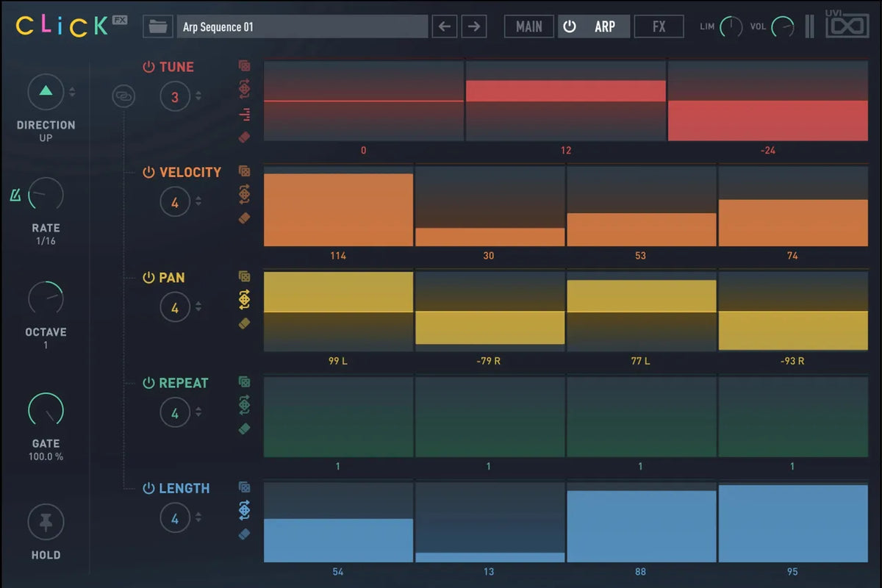Click the randomize dice icon for Tune
Screen dimensions: 882x588
click(x=245, y=65)
